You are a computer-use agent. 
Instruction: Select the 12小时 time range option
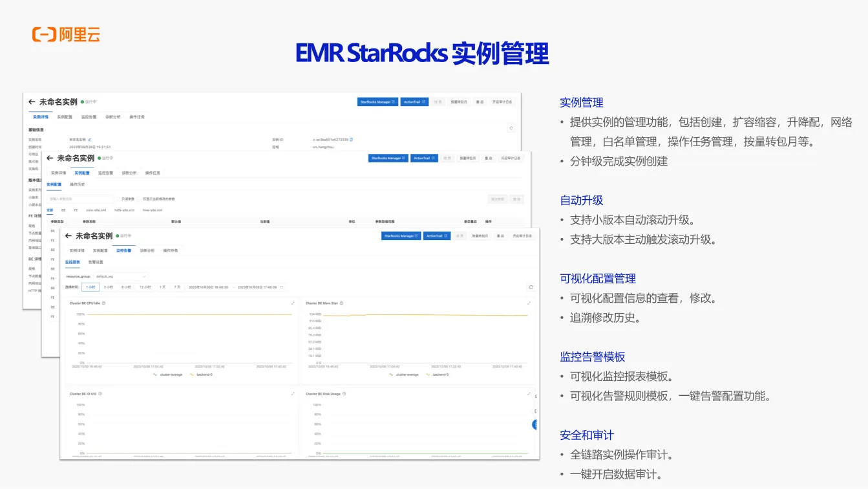145,287
